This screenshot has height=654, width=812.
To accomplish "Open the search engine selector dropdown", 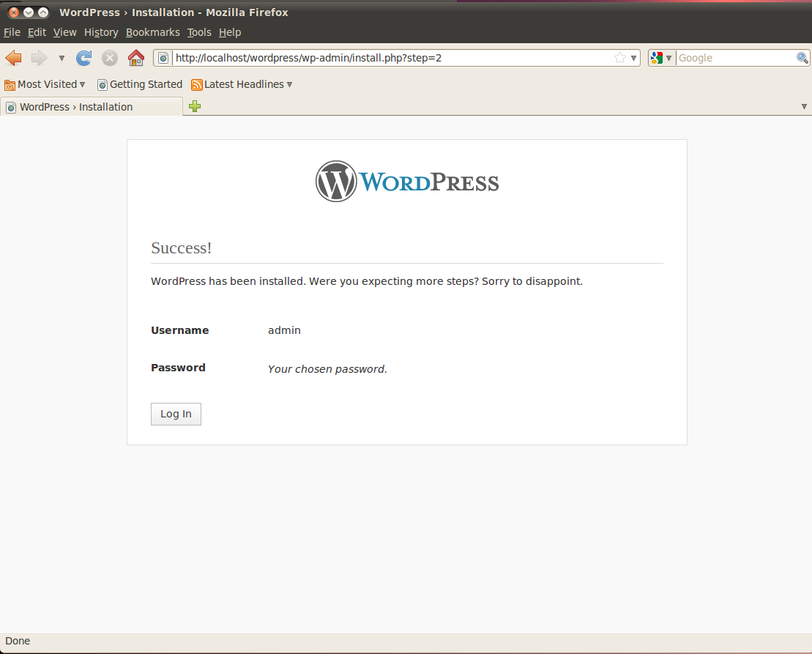I will click(661, 58).
